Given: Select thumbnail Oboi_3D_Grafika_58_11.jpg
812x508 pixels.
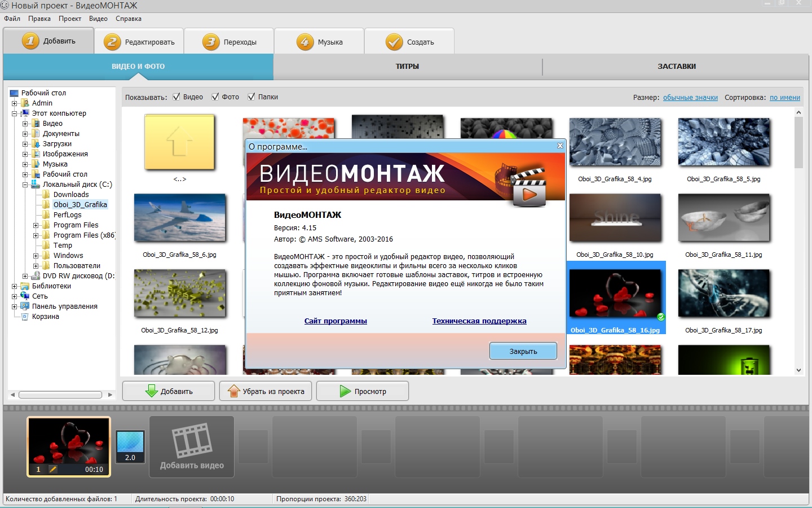Looking at the screenshot, I should coord(724,217).
